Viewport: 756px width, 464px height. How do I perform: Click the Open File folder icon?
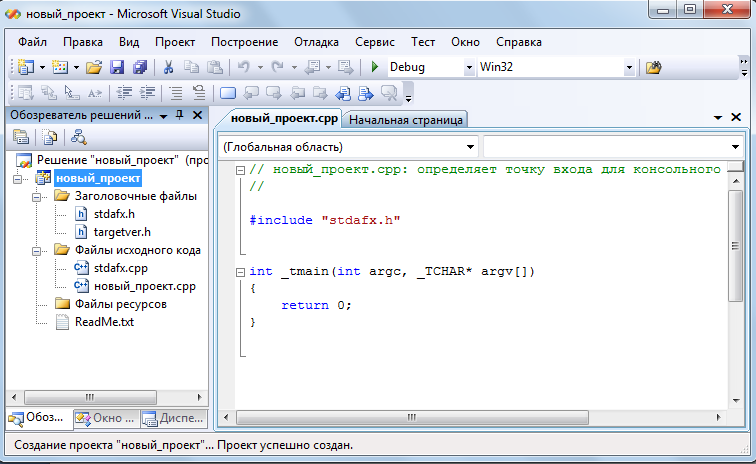click(x=94, y=67)
